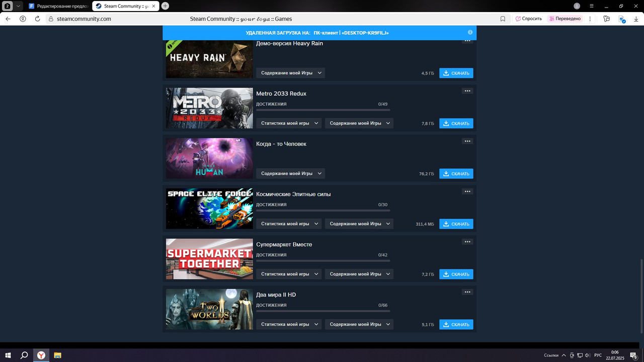Click the Yandex Browser taskbar icon
This screenshot has width=644, height=362.
coord(41,355)
